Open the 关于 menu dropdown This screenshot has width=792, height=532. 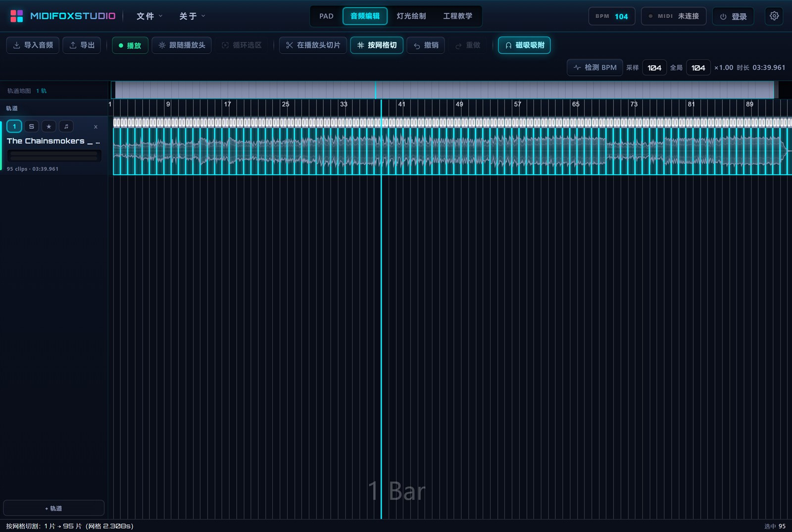pos(192,16)
